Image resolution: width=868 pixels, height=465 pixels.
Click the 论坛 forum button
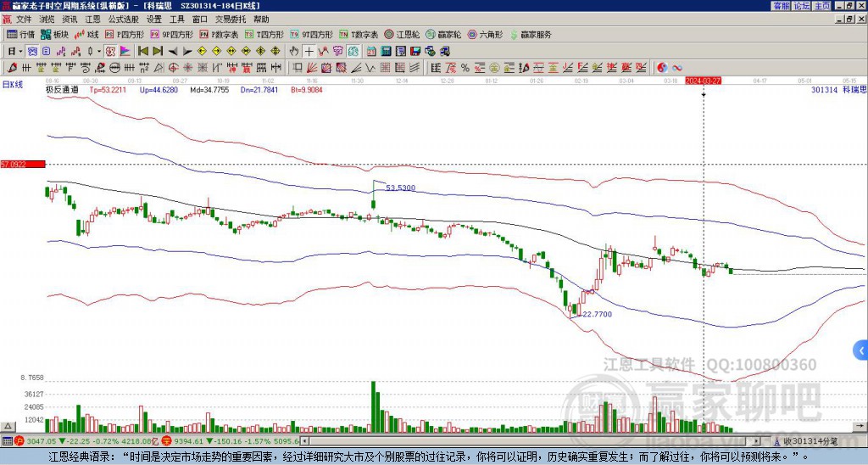(802, 6)
